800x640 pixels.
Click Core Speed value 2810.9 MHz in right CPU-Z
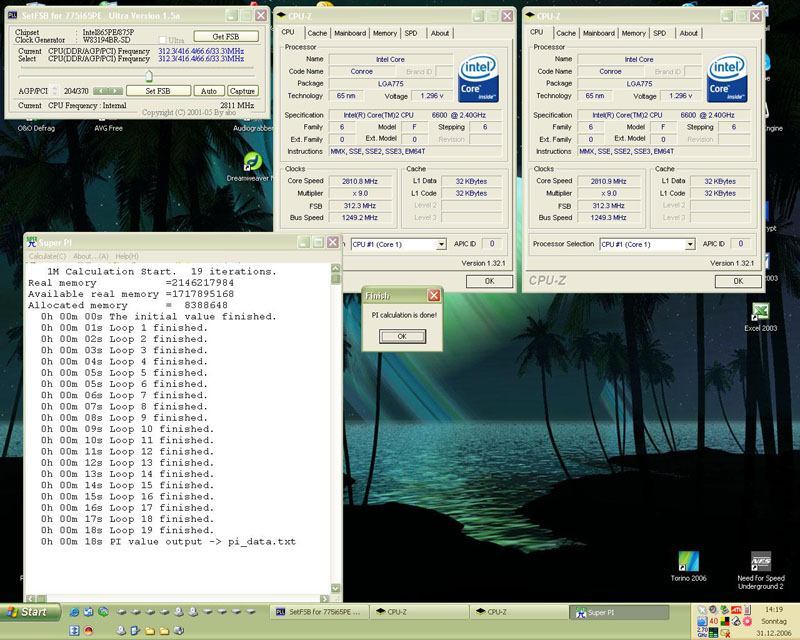click(608, 181)
